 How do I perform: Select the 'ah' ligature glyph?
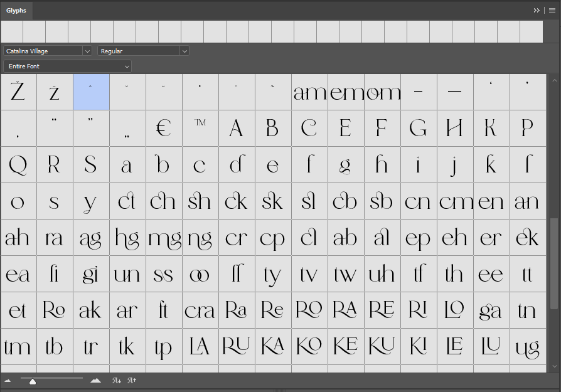point(19,238)
